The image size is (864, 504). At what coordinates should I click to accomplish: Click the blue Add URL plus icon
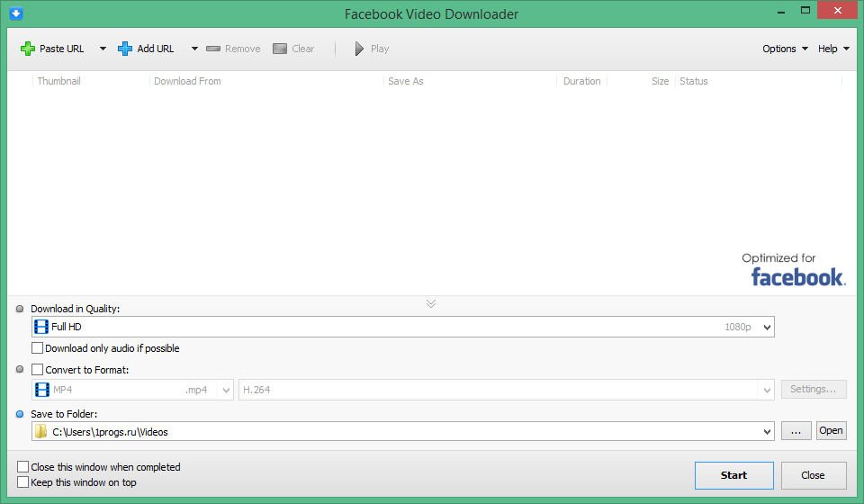[125, 49]
